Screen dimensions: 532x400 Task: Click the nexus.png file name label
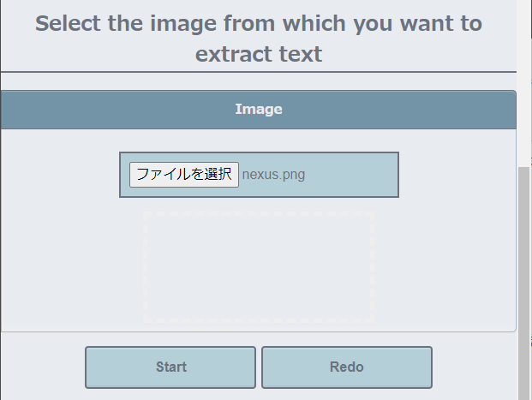coord(273,175)
